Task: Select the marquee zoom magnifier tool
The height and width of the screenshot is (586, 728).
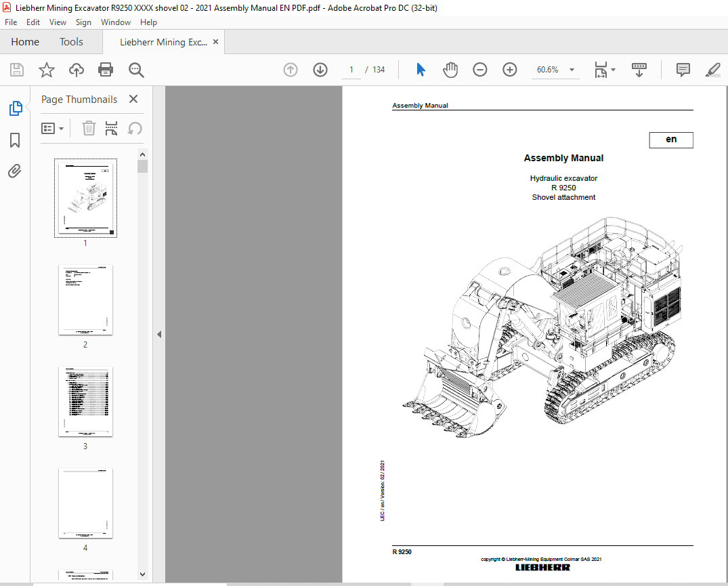Action: click(135, 70)
